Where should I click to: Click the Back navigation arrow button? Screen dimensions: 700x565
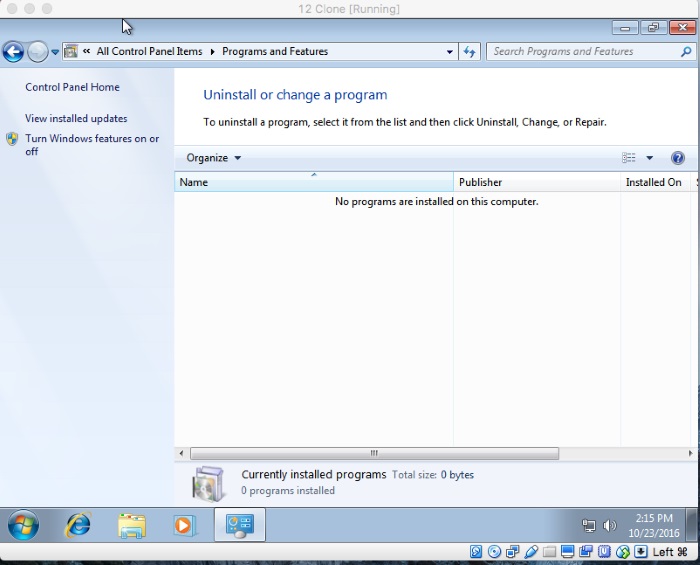pyautogui.click(x=13, y=52)
